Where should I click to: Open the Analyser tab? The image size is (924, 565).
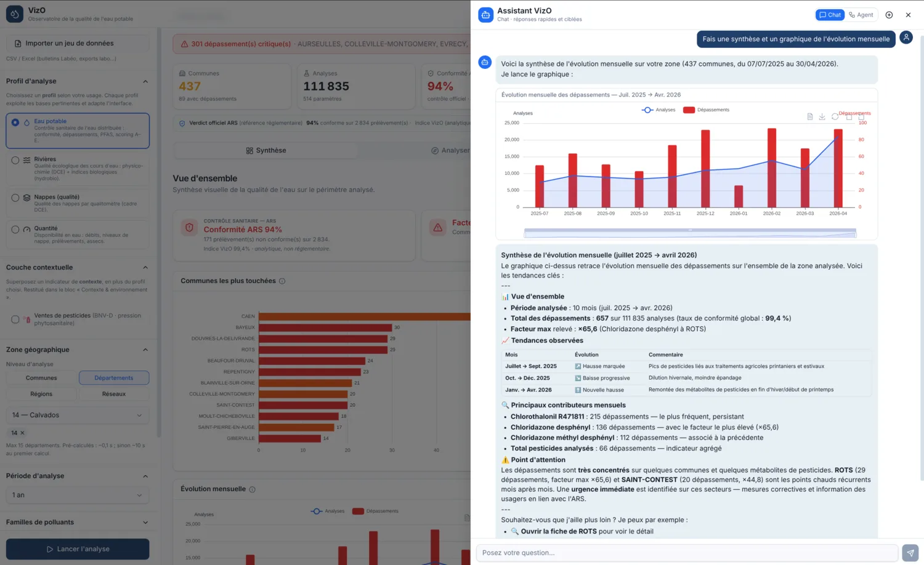coord(452,151)
